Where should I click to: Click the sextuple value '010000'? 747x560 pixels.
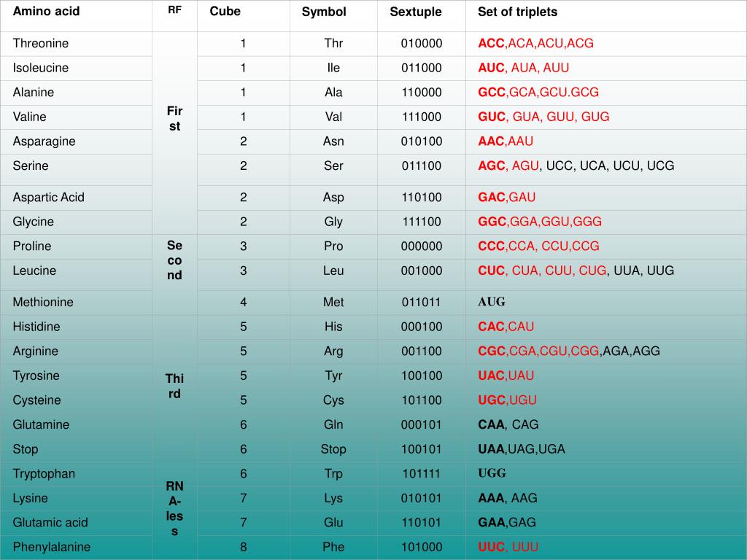point(422,43)
